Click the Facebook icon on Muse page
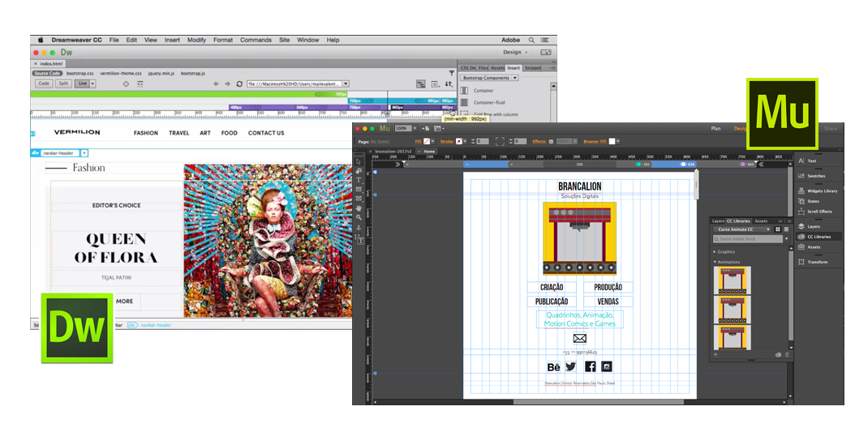This screenshot has height=445, width=868. (590, 366)
